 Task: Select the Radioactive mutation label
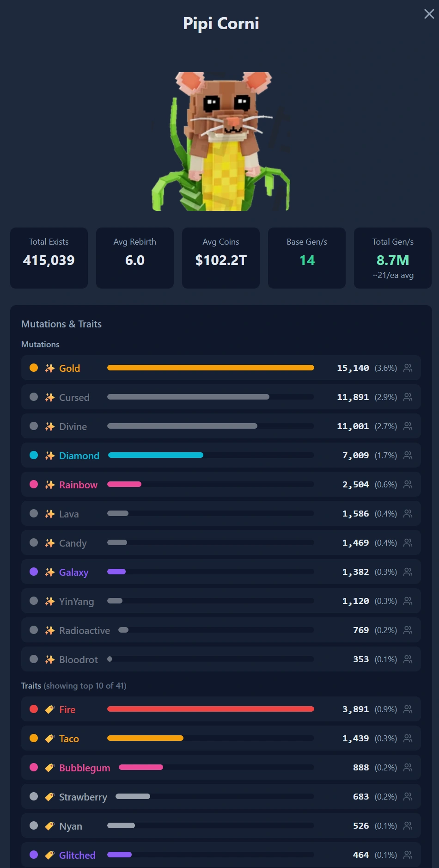coord(85,630)
